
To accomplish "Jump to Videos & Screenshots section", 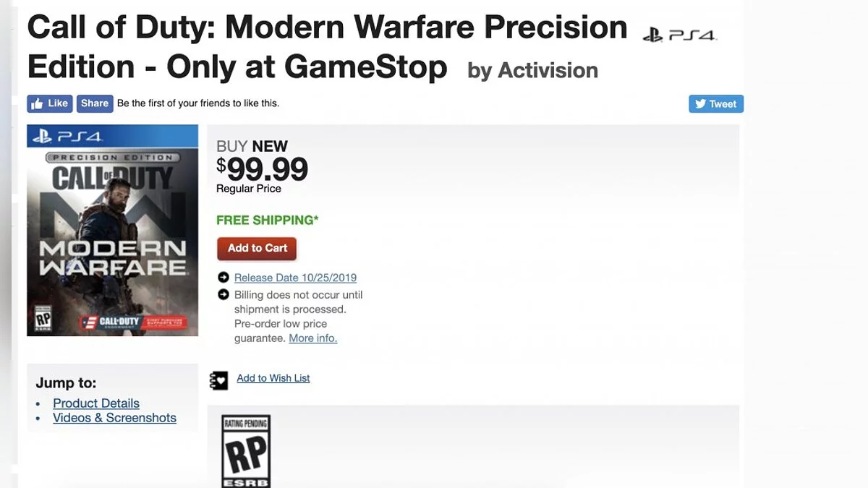I will [114, 418].
